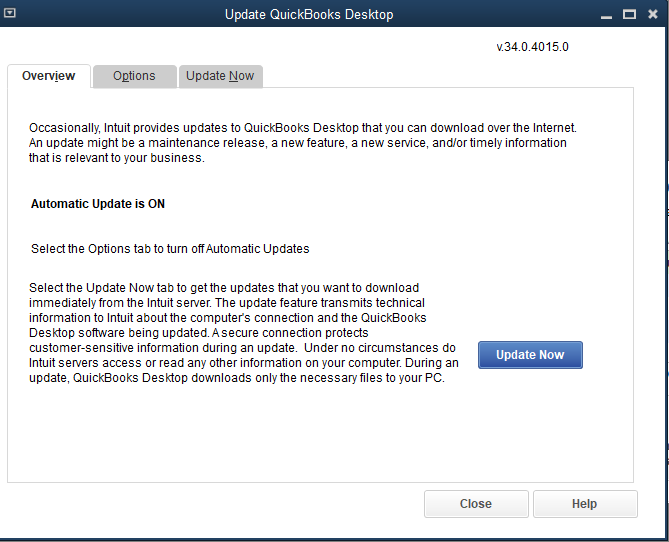Click the 'Occasionally, Intuit provides updates' paragraph

click(x=303, y=143)
